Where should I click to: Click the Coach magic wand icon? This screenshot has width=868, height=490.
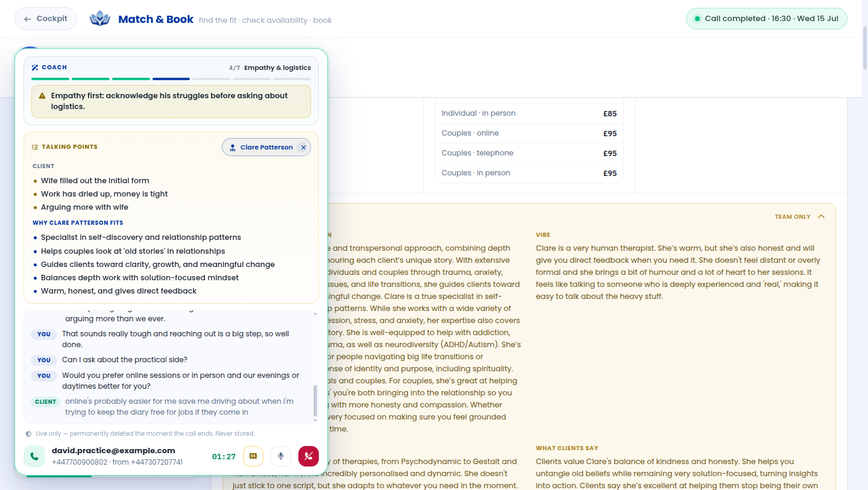click(35, 68)
